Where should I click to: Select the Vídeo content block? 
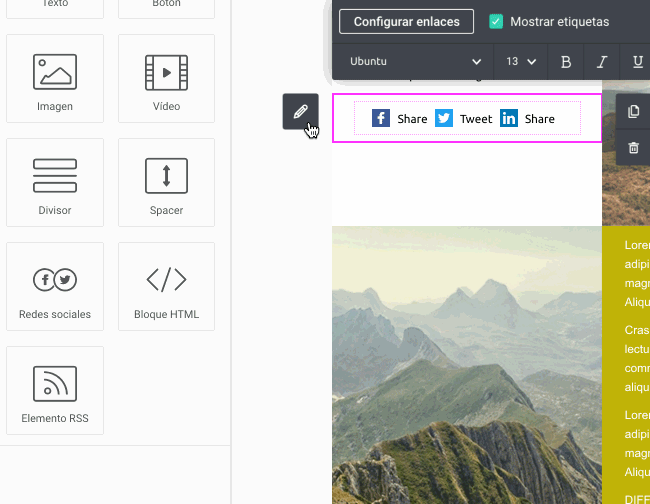click(x=166, y=79)
